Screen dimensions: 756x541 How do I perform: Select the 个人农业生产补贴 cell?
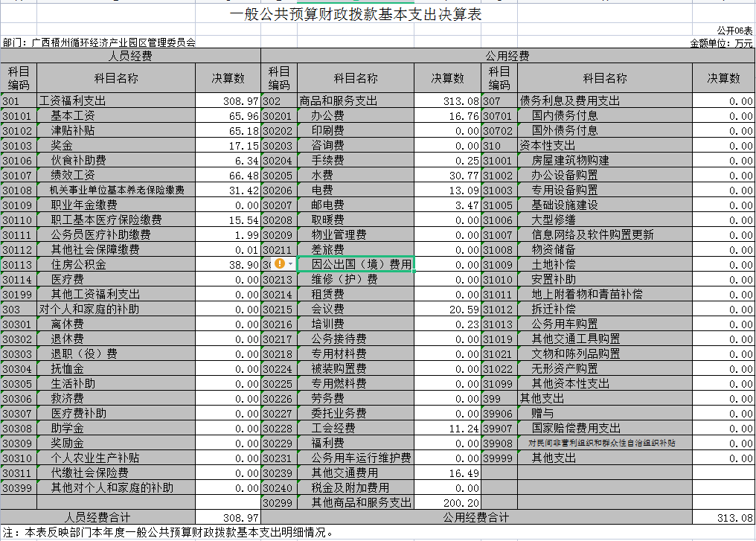116,458
